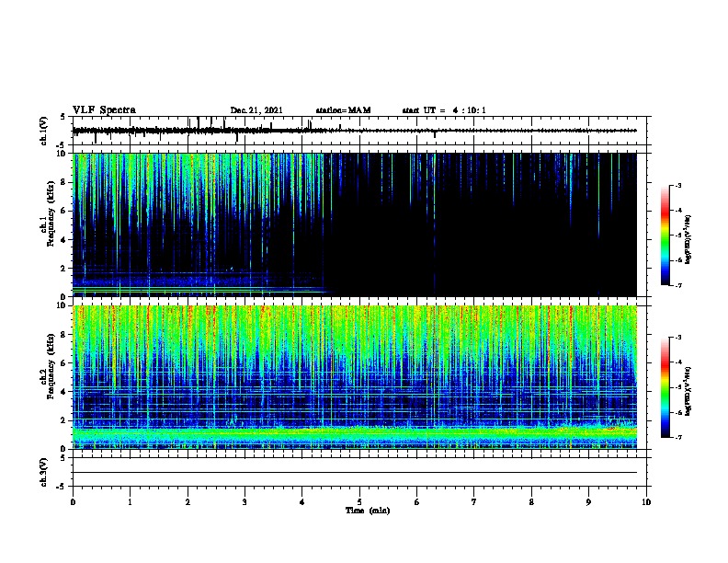Click inside the ch.2 spectrogram panel
The height and width of the screenshot is (563, 728).
pos(355,377)
